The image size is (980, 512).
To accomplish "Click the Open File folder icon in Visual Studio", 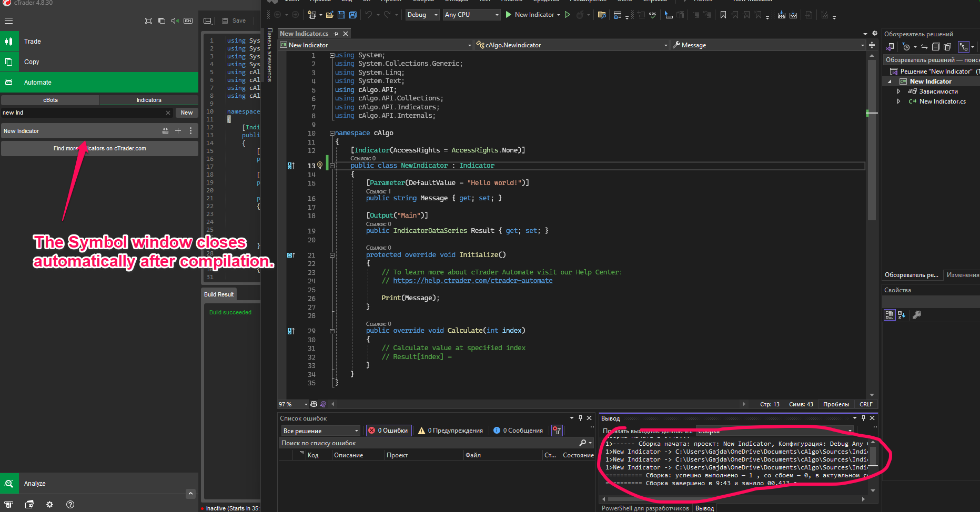I will (x=329, y=15).
